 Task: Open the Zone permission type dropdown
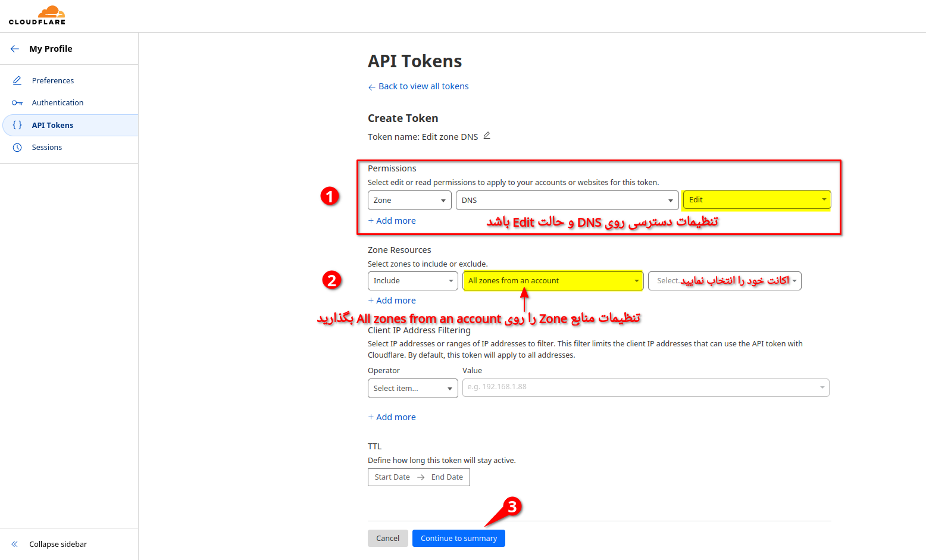click(x=409, y=201)
